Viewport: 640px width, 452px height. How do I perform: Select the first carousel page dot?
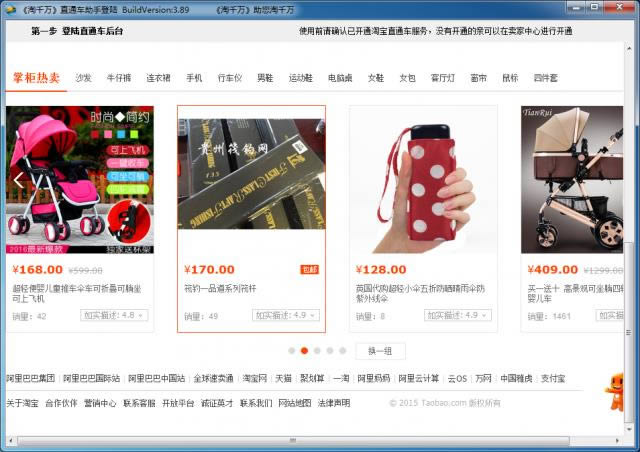click(292, 351)
